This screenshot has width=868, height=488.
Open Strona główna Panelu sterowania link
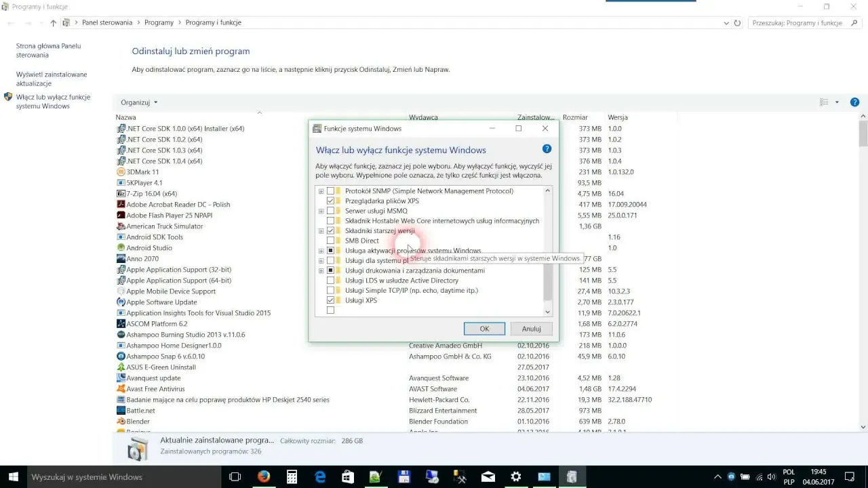coord(48,51)
